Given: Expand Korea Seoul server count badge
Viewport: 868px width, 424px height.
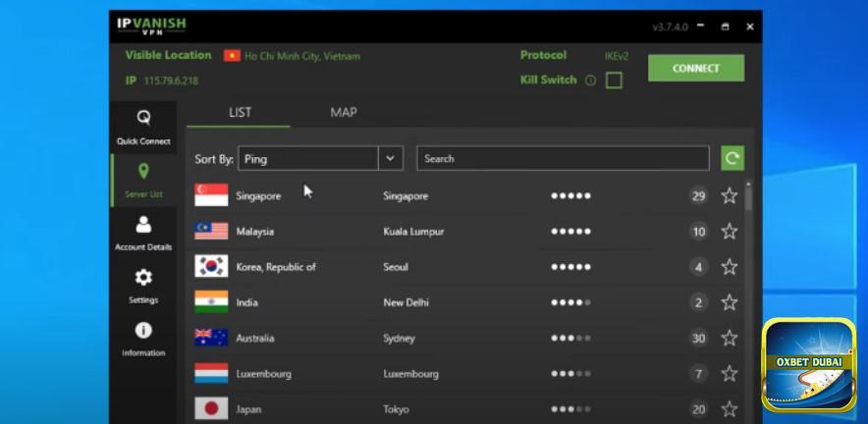Looking at the screenshot, I should (698, 267).
